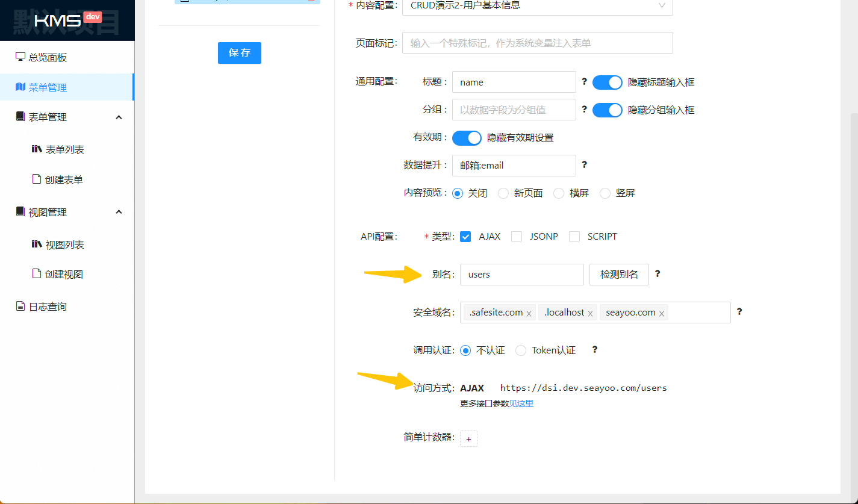Viewport: 858px width, 504px height.
Task: Click the KMS dev logo
Action: [67, 20]
